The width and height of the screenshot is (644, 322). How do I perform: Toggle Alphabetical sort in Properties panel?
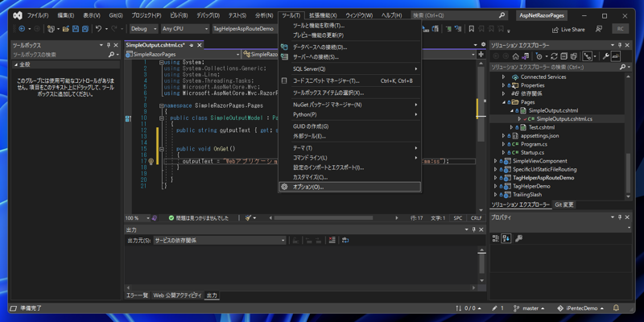506,238
